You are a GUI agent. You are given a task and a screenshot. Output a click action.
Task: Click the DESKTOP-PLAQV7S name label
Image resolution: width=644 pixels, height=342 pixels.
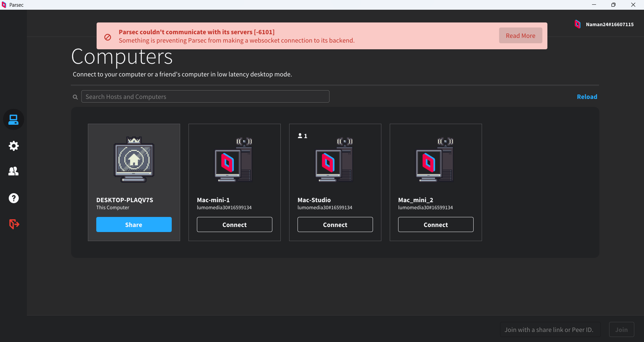click(125, 200)
